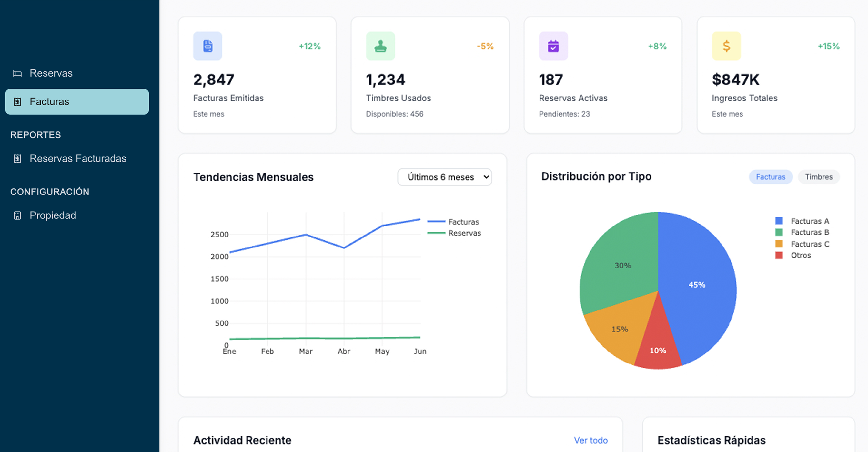868x452 pixels.
Task: Click the orange Facturas C legend swatch
Action: [779, 244]
